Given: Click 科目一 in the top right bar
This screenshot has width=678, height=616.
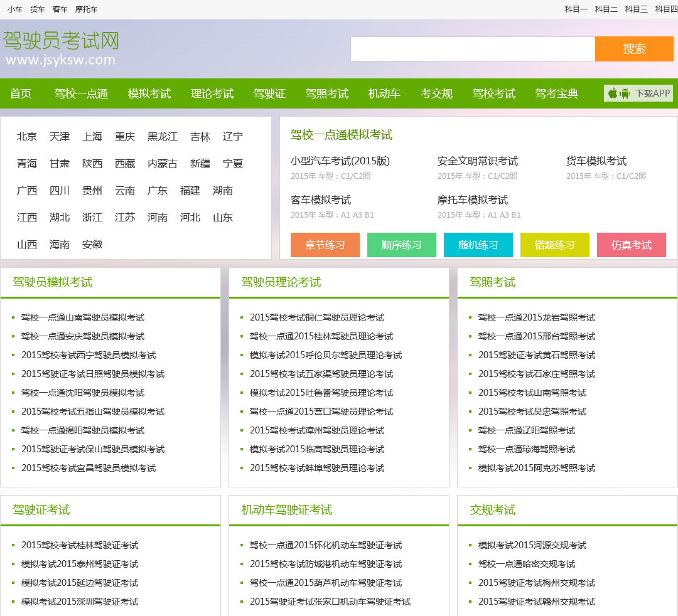Looking at the screenshot, I should pos(576,9).
